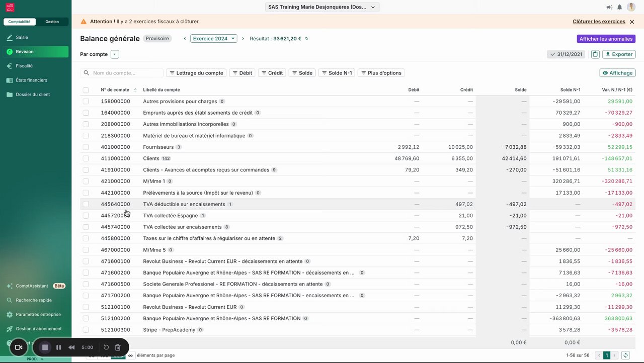
Task: Rewind the recording
Action: click(x=72, y=347)
